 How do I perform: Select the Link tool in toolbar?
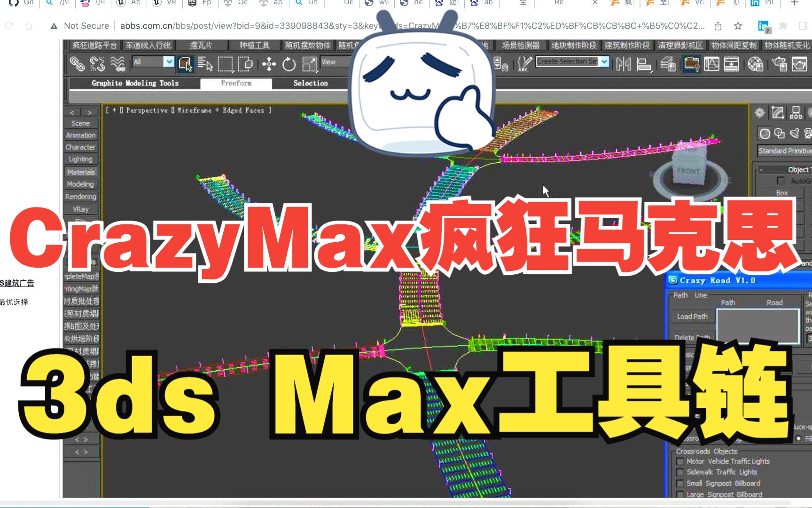[77, 63]
